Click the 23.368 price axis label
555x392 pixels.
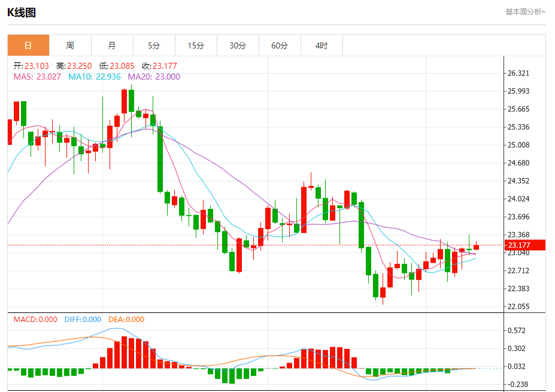tap(518, 235)
